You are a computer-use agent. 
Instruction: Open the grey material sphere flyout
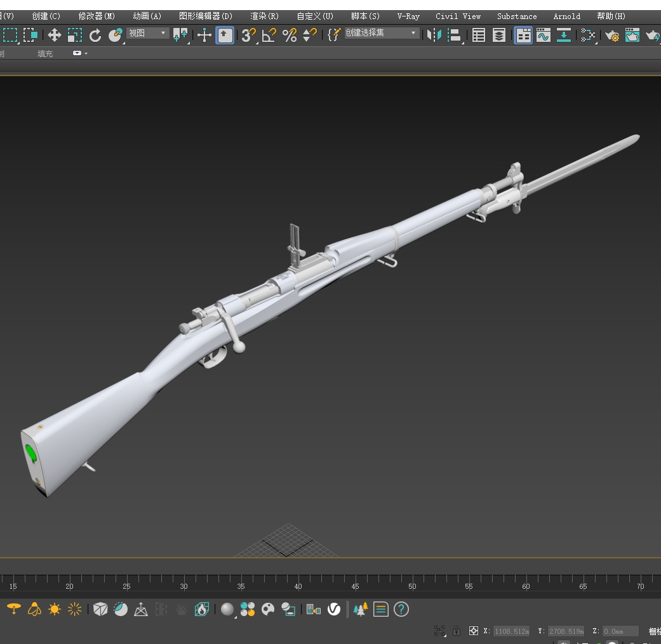(x=228, y=609)
